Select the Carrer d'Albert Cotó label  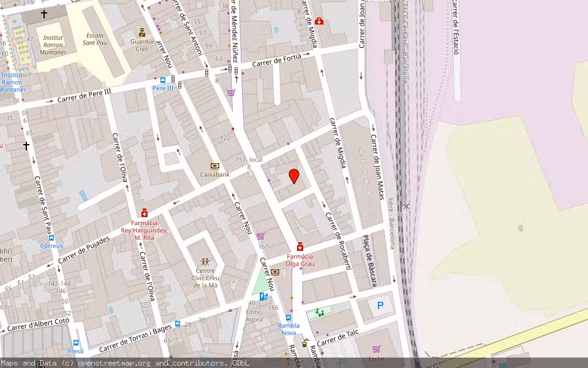coord(38,324)
